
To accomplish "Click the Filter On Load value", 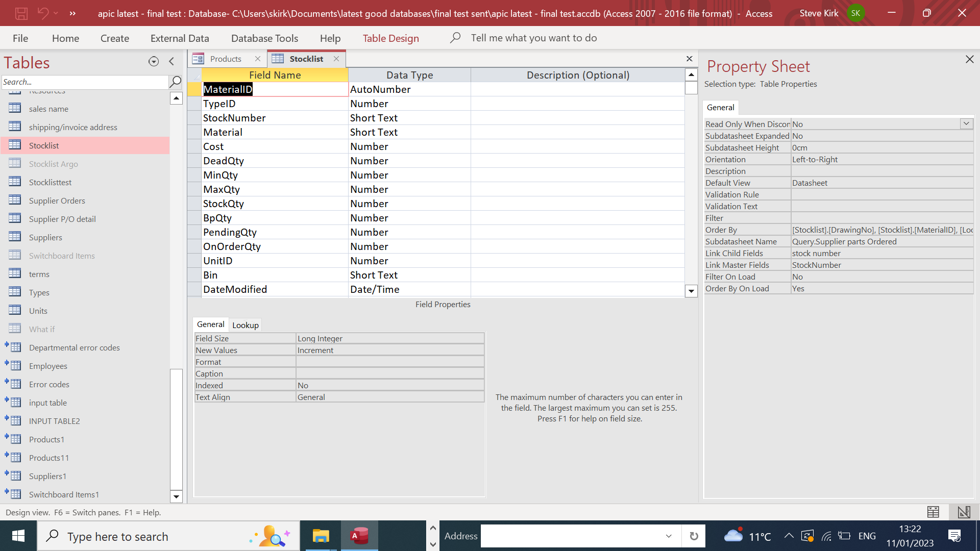I will pyautogui.click(x=882, y=277).
